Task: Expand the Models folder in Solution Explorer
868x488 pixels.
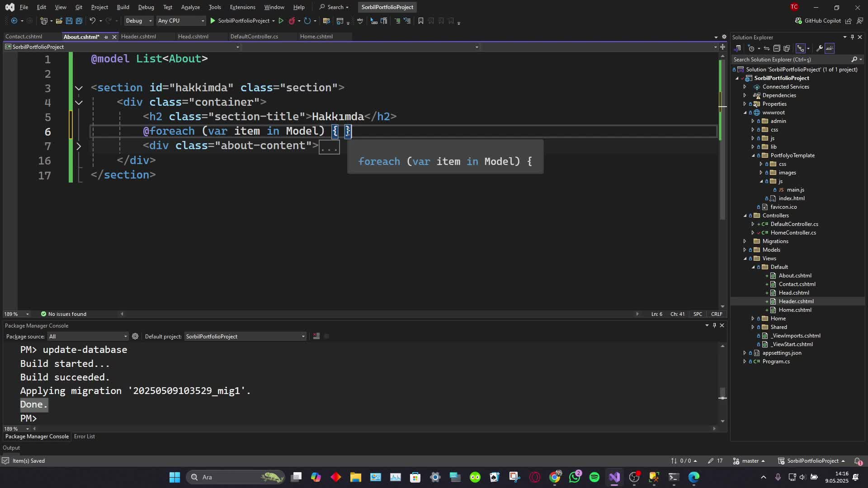Action: pyautogui.click(x=745, y=250)
